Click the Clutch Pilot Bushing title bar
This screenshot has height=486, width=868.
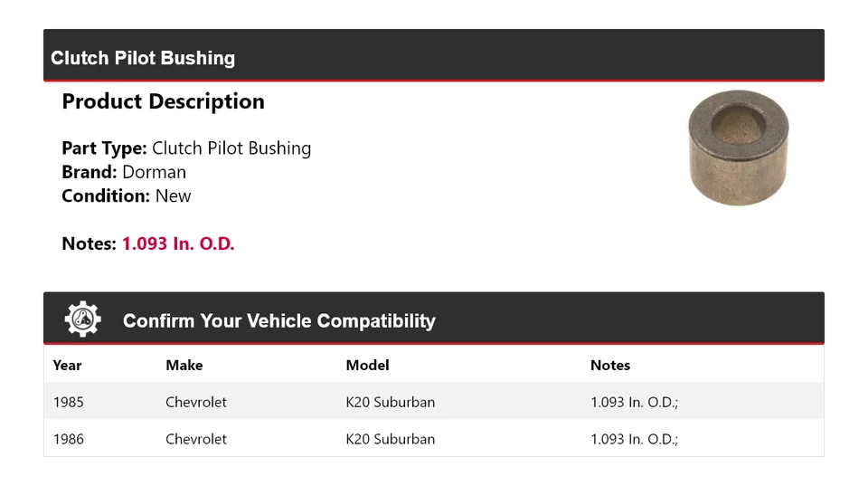(x=143, y=58)
